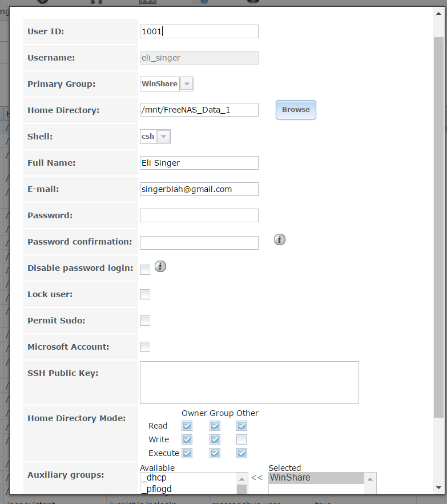This screenshot has height=504, width=447.
Task: Select WinShare in Selected groups list
Action: click(x=316, y=478)
